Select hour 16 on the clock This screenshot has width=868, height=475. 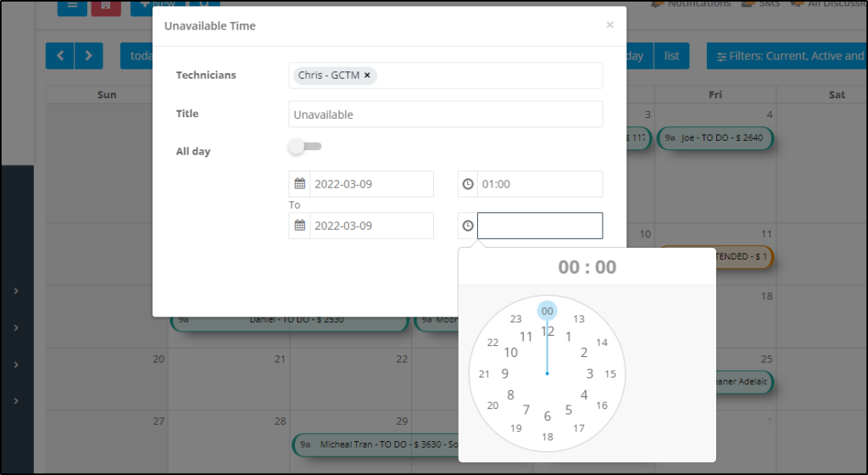click(602, 405)
